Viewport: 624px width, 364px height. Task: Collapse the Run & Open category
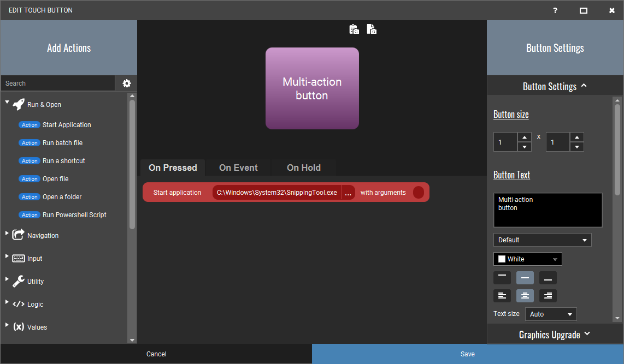[8, 102]
